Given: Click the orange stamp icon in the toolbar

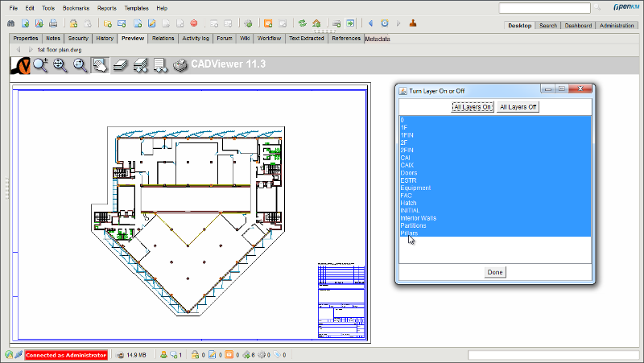Looking at the screenshot, I should click(413, 23).
